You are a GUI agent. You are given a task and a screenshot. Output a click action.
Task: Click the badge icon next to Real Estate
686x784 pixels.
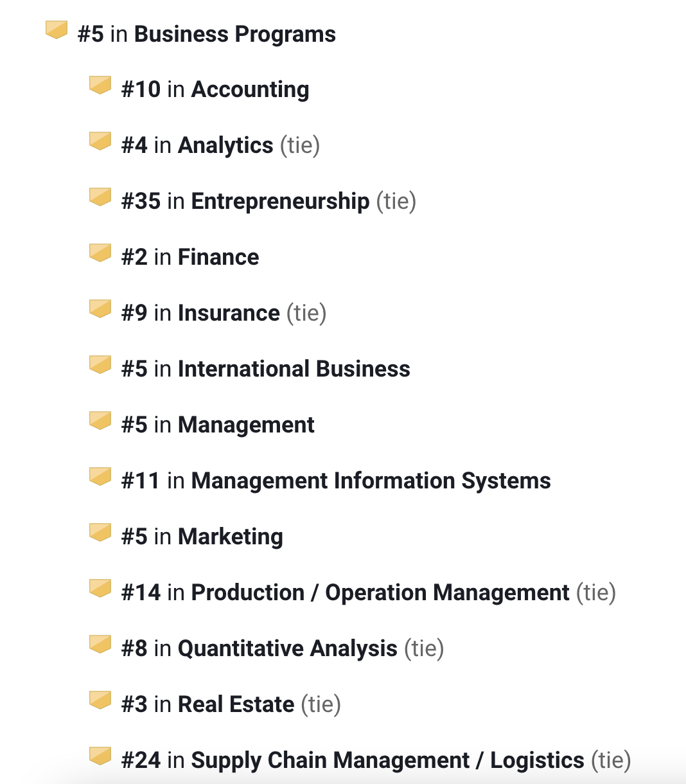[x=100, y=700]
